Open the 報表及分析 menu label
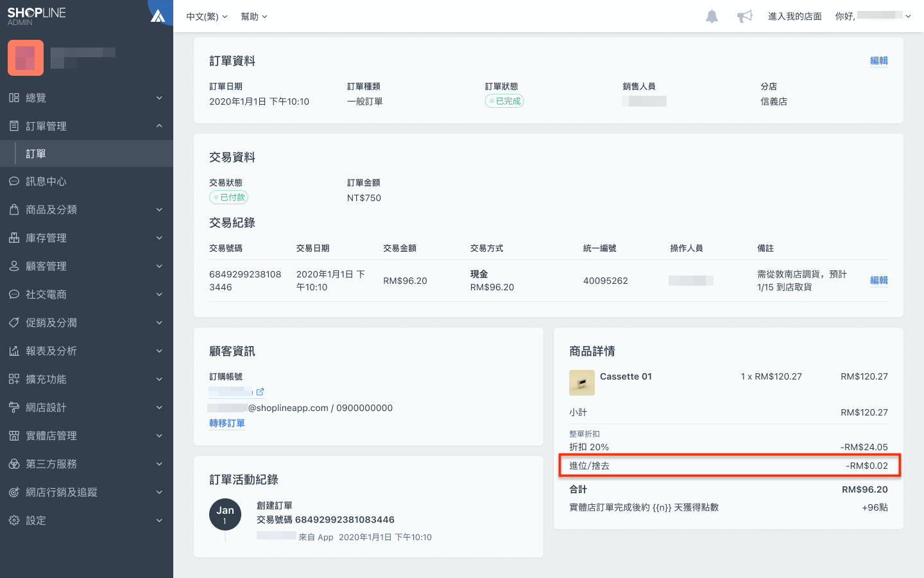The image size is (924, 578). [51, 351]
